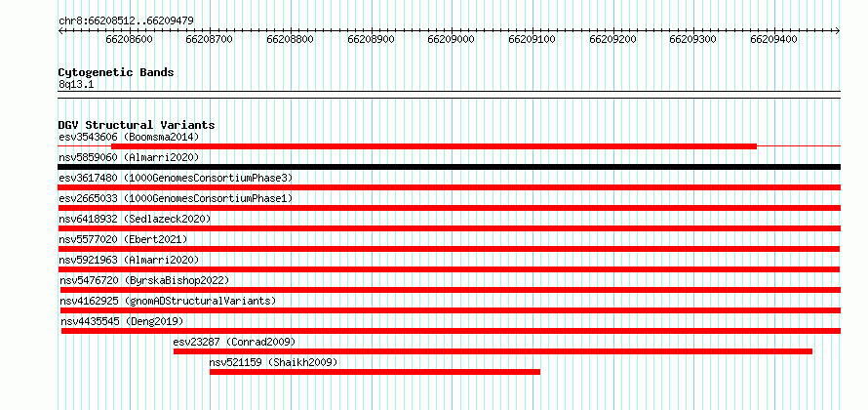
Task: Click the red bar under nsv4162925
Action: tap(451, 310)
